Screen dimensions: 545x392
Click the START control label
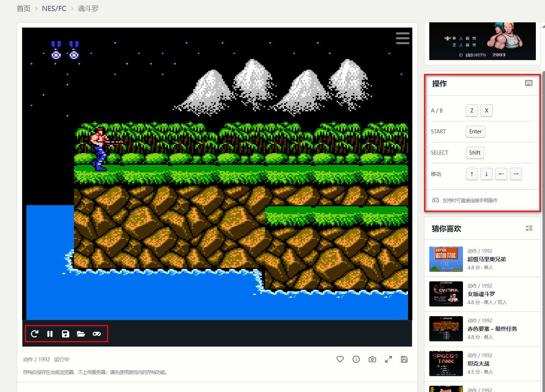[x=438, y=132]
